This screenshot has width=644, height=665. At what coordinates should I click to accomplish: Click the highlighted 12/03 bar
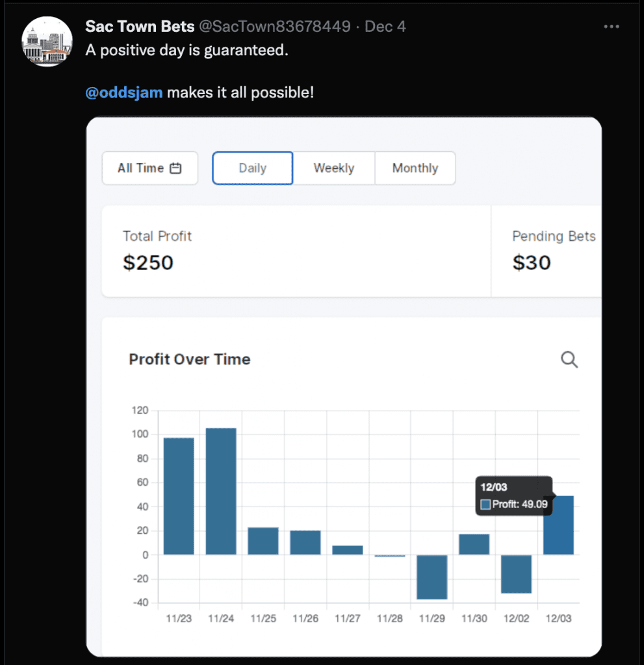(x=559, y=525)
